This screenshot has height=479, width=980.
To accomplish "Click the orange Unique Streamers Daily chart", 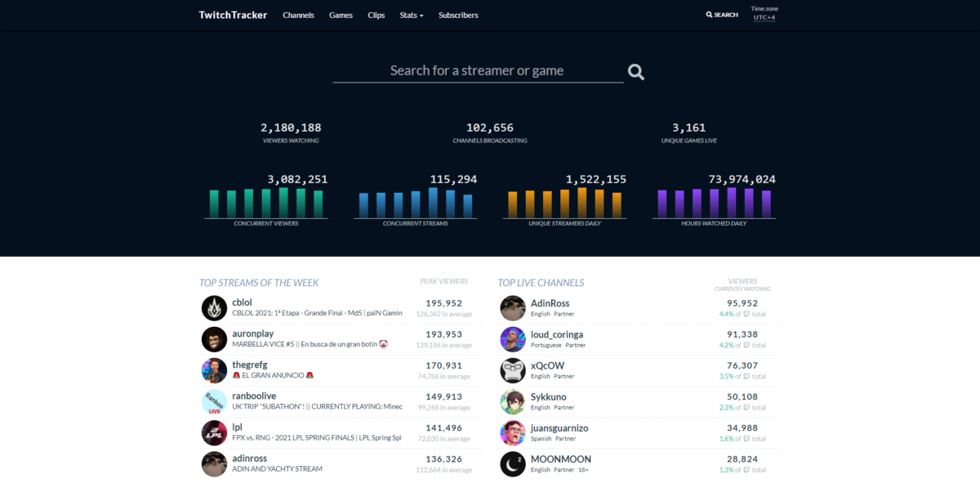I will 565,203.
